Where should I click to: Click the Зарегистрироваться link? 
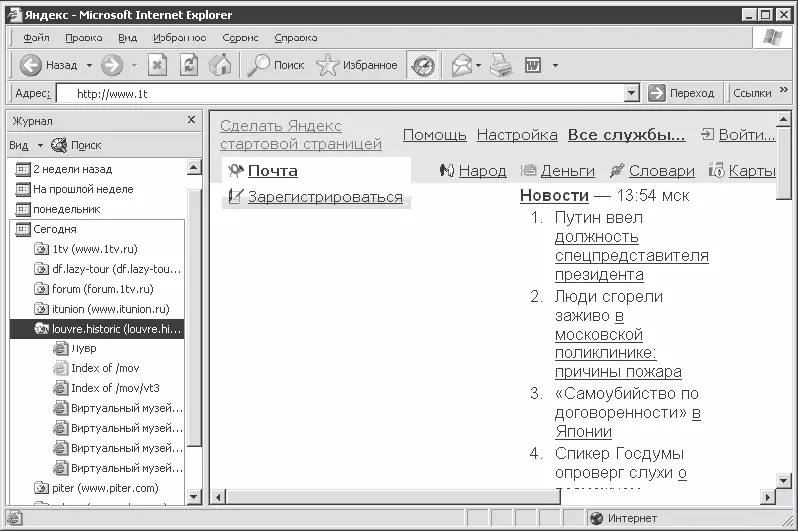coord(325,197)
